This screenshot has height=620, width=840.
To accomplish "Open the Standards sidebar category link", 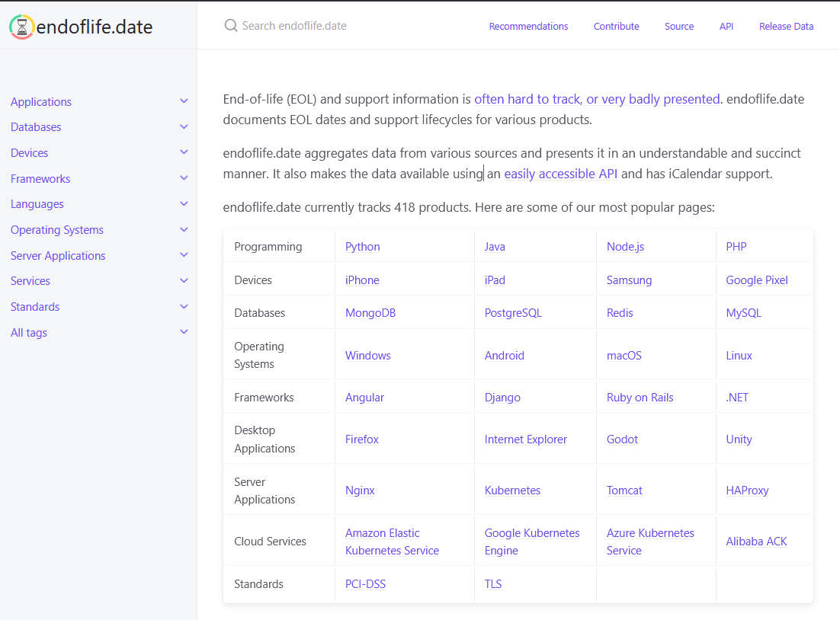I will [35, 306].
